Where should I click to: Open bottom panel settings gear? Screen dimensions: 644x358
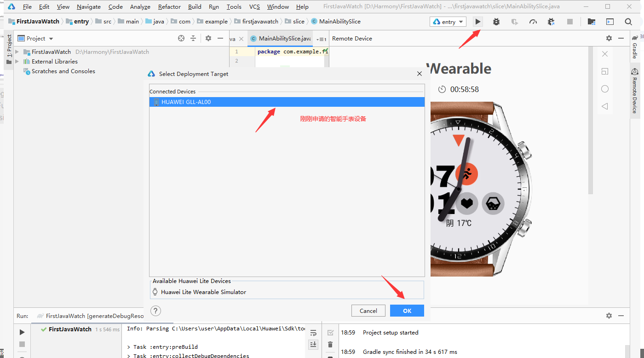point(609,316)
